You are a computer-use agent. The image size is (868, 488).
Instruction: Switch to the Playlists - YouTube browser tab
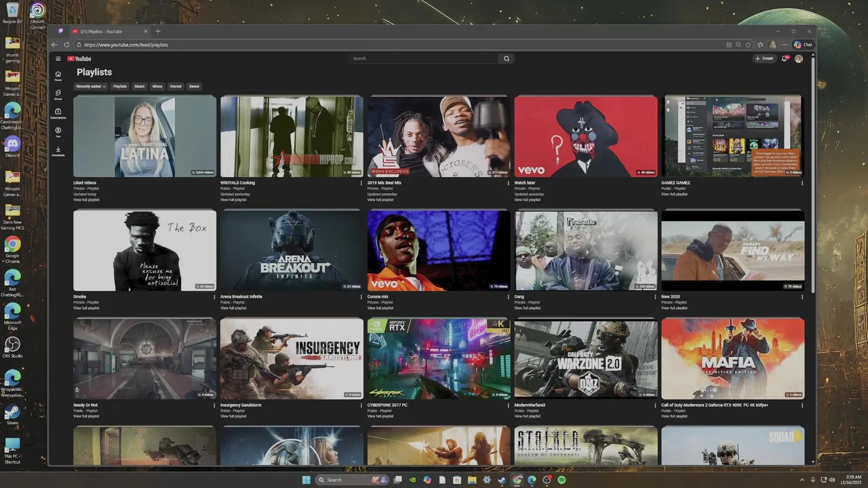tap(108, 31)
